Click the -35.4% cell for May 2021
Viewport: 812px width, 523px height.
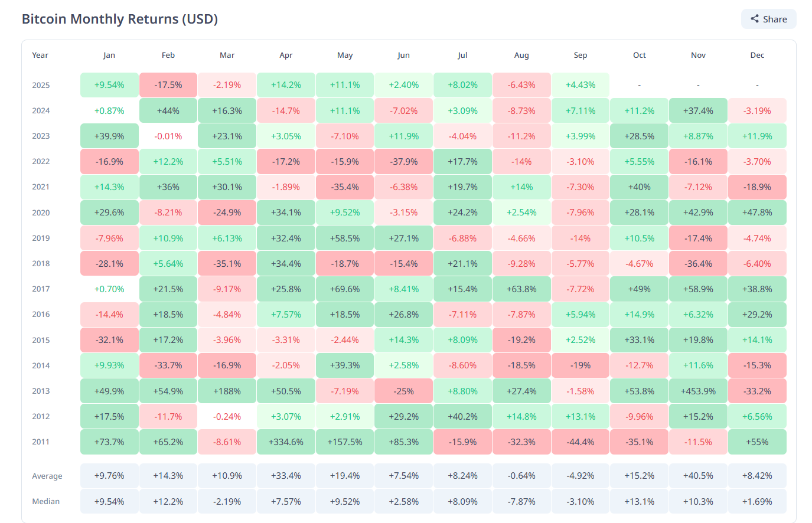pyautogui.click(x=345, y=187)
